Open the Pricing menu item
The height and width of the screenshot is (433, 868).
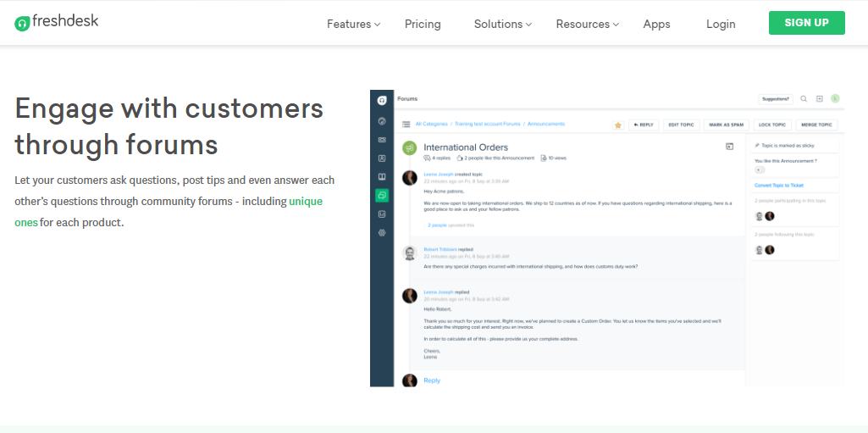(x=423, y=25)
